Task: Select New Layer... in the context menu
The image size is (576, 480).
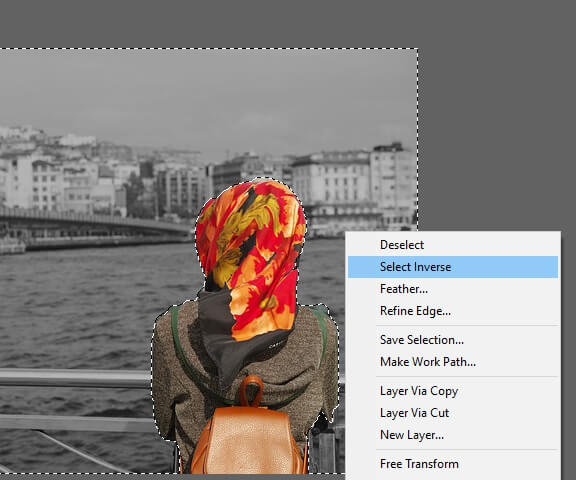Action: point(453,435)
